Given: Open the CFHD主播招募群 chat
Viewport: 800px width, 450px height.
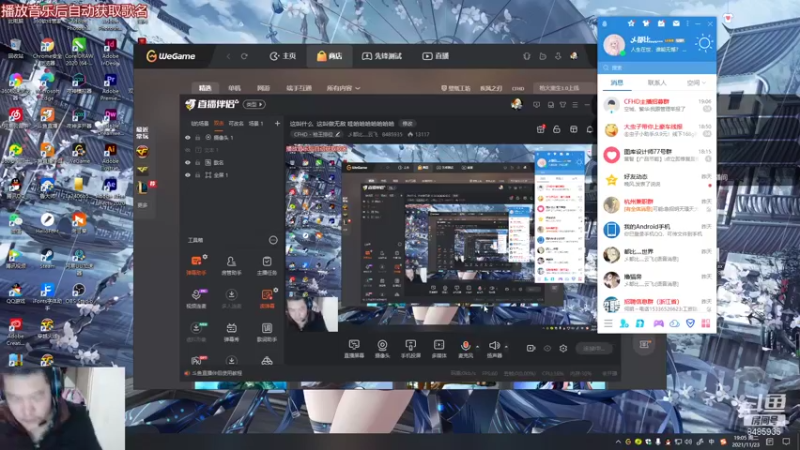Looking at the screenshot, I should coord(657,105).
